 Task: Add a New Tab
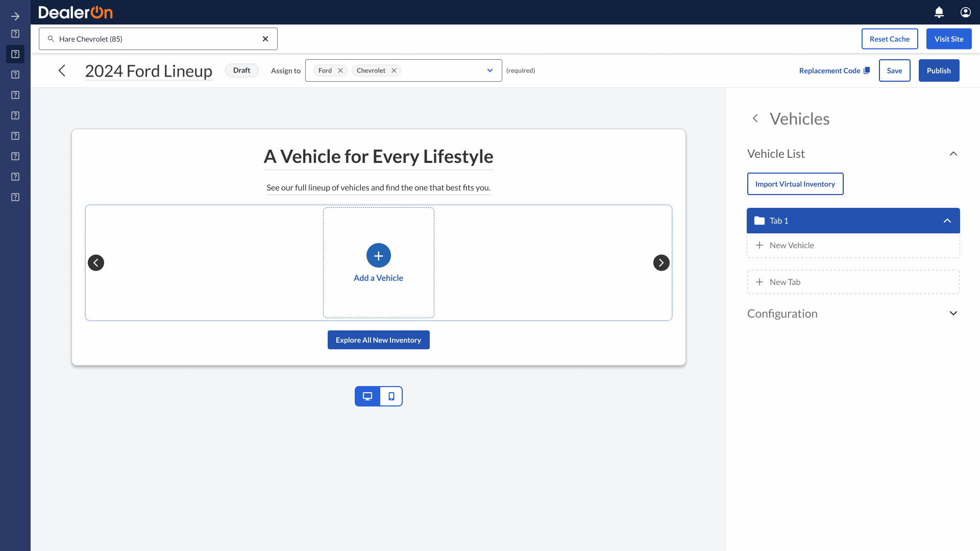(853, 282)
